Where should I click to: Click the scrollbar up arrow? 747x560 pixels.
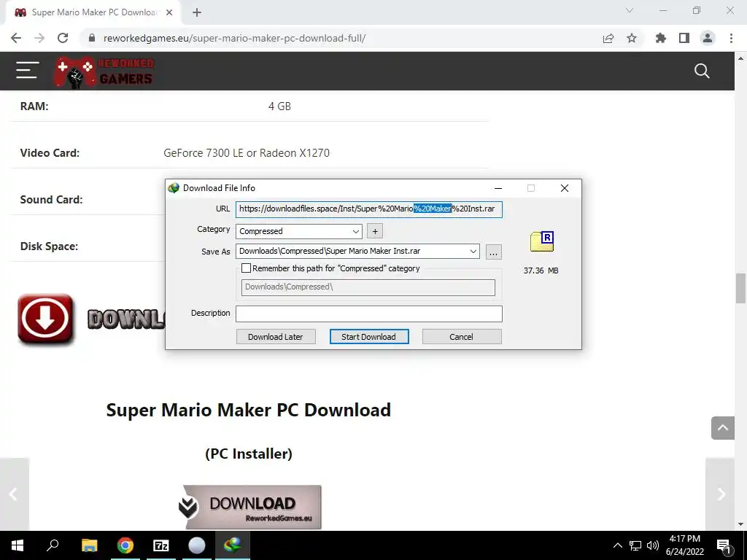[x=740, y=58]
